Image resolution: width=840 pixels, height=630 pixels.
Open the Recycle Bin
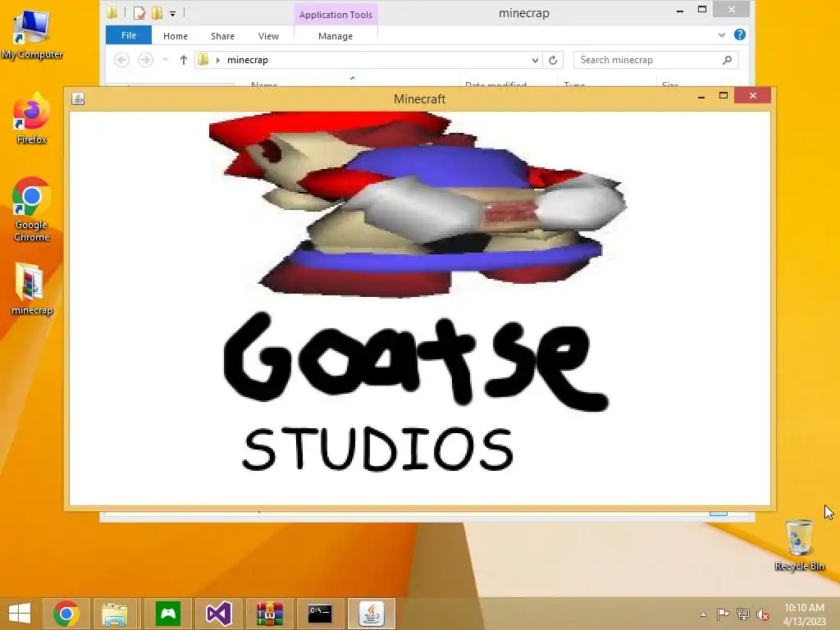pos(799,545)
